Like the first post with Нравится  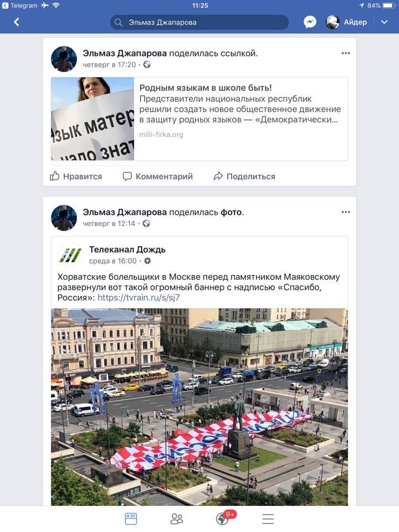click(x=76, y=176)
